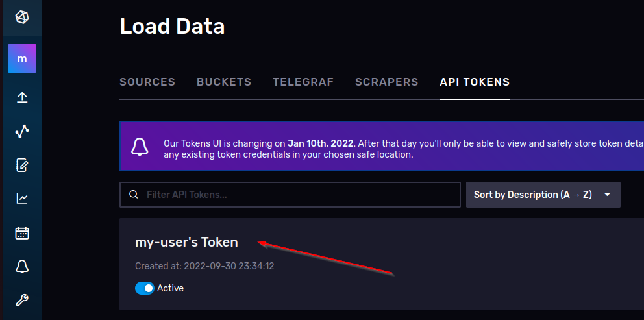Viewport: 644px width, 320px height.
Task: Open Load Data upload arrow icon
Action: coord(22,97)
